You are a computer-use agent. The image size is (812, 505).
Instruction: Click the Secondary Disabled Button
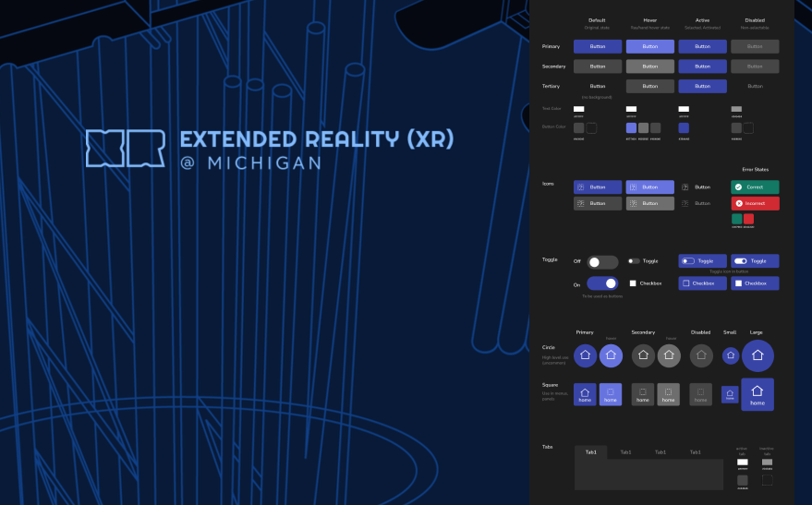[x=755, y=66]
